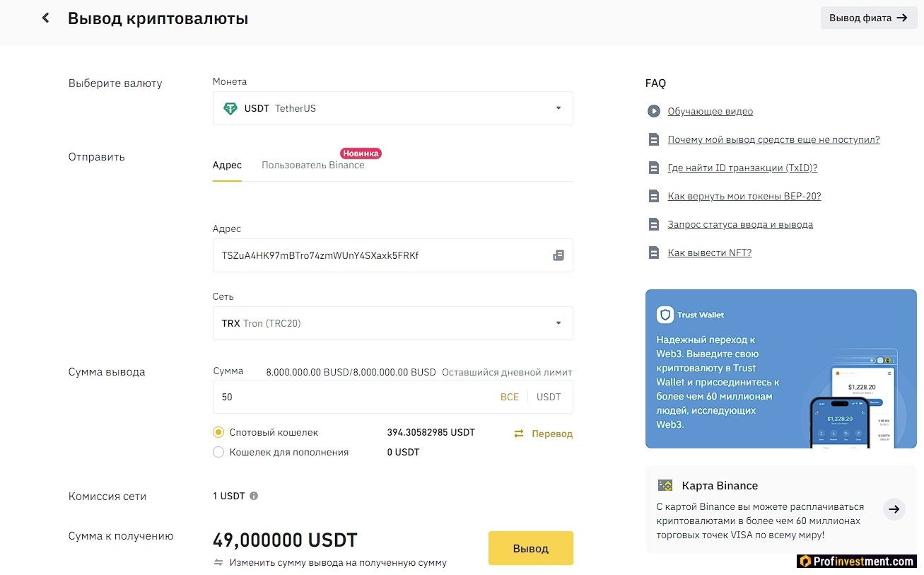Click ВСЕ to withdraw the maximum amount
Viewport: 924px width, 575px height.
point(510,397)
